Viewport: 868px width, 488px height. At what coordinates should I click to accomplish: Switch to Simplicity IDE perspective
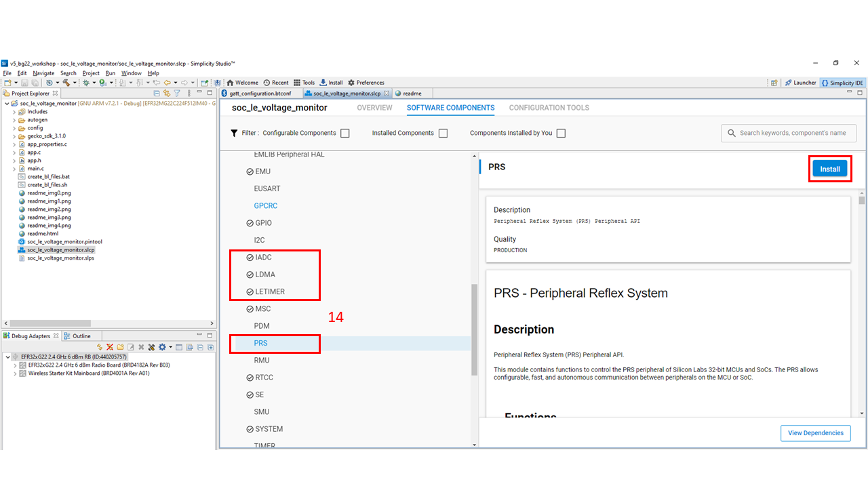[842, 83]
